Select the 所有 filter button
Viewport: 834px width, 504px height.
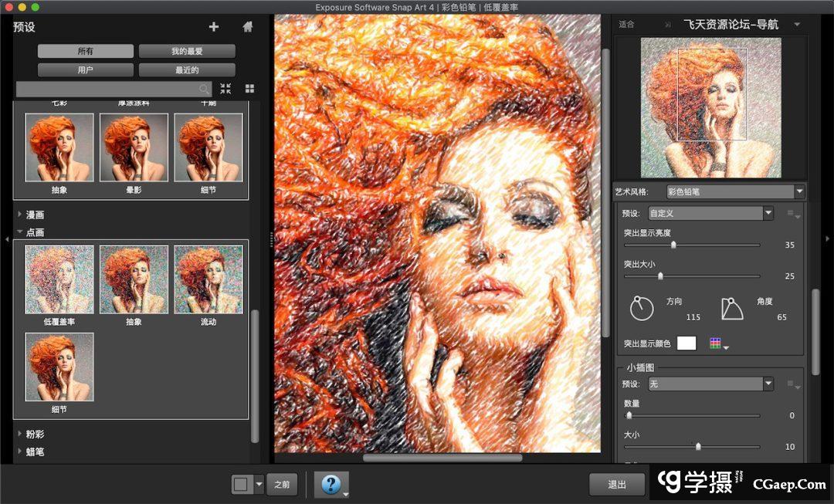(86, 51)
